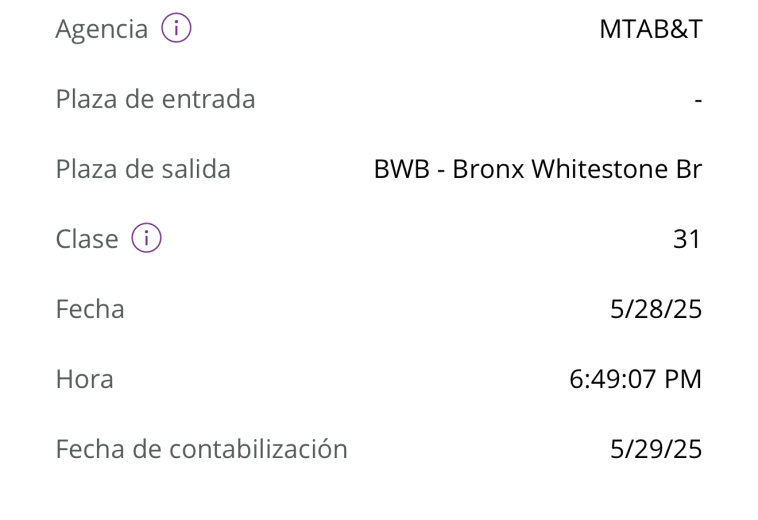Select the 5/29/25 posting date value
The image size is (758, 520).
(656, 449)
